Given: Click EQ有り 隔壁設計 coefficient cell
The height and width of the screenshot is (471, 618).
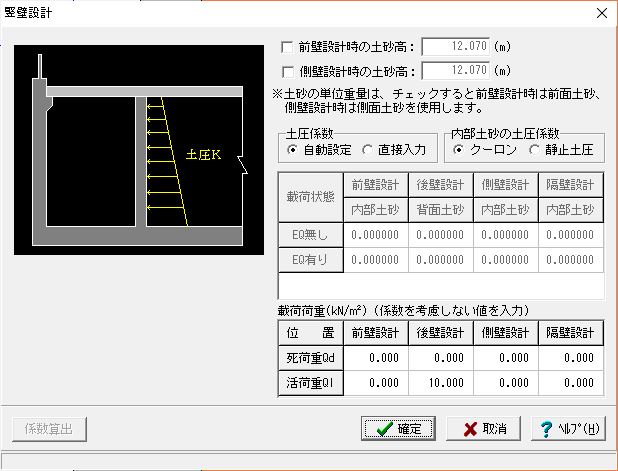Looking at the screenshot, I should click(571, 260).
